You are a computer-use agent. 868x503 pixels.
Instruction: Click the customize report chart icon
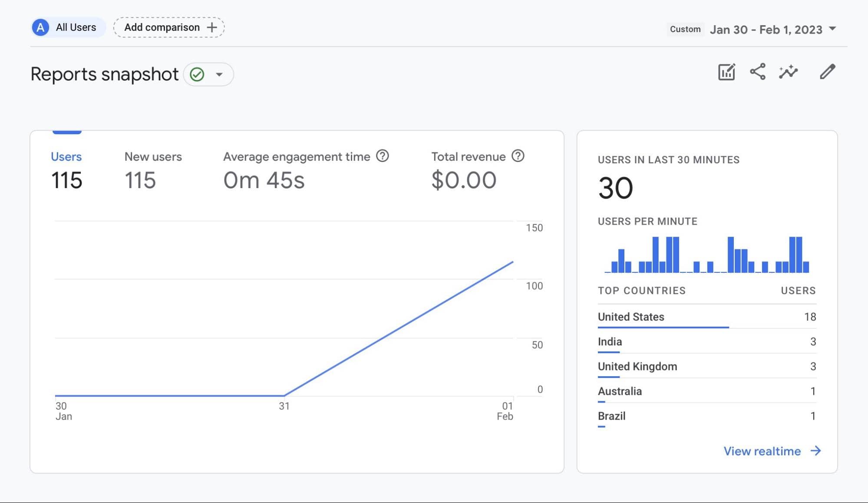point(726,72)
